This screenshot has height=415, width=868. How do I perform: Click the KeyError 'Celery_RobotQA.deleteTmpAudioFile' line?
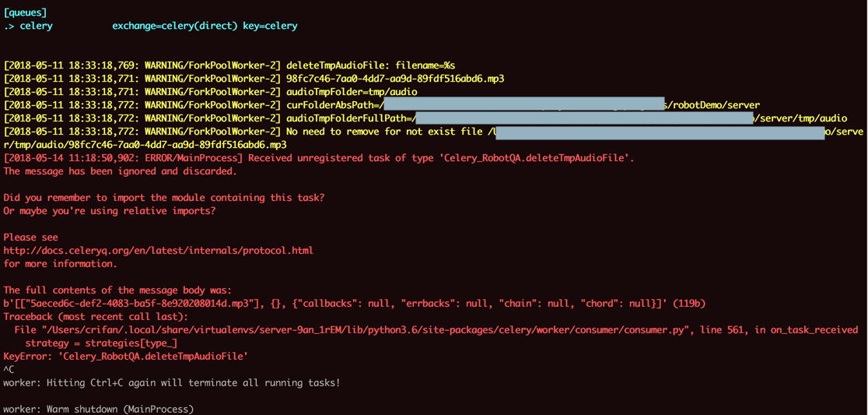[x=125, y=357]
